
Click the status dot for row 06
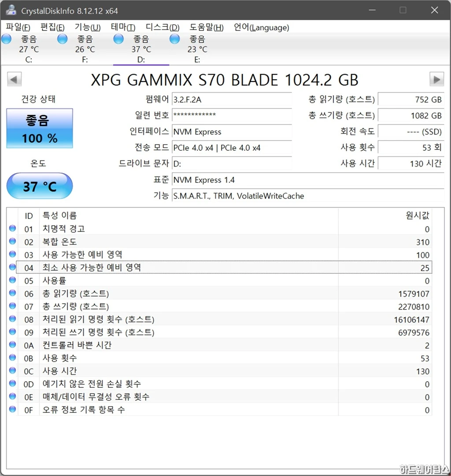12,293
